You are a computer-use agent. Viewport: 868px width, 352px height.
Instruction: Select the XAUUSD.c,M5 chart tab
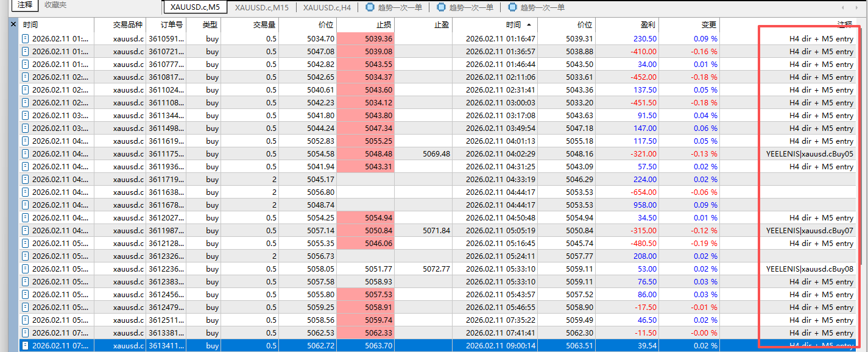(195, 7)
